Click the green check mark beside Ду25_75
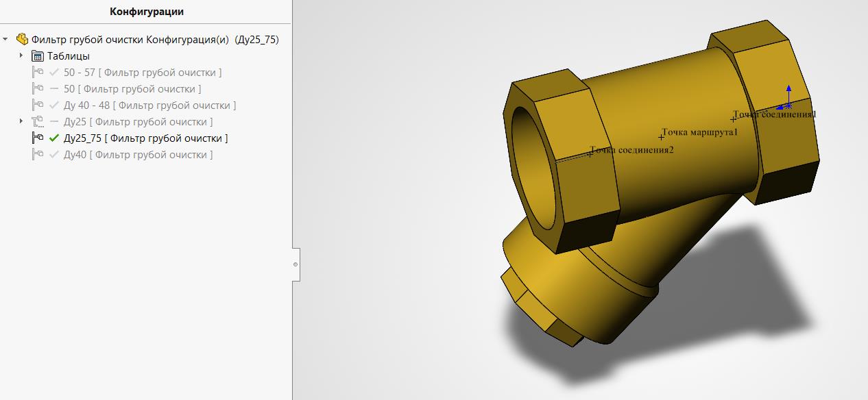 (x=54, y=138)
